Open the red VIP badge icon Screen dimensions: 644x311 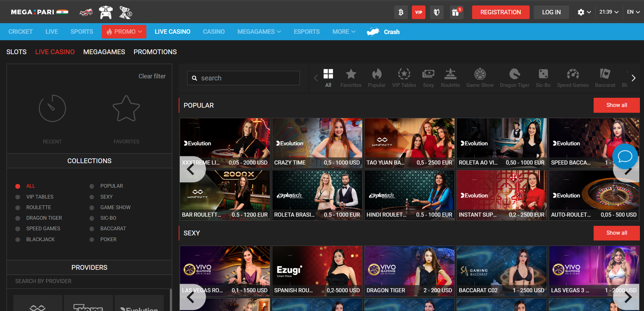(x=418, y=12)
